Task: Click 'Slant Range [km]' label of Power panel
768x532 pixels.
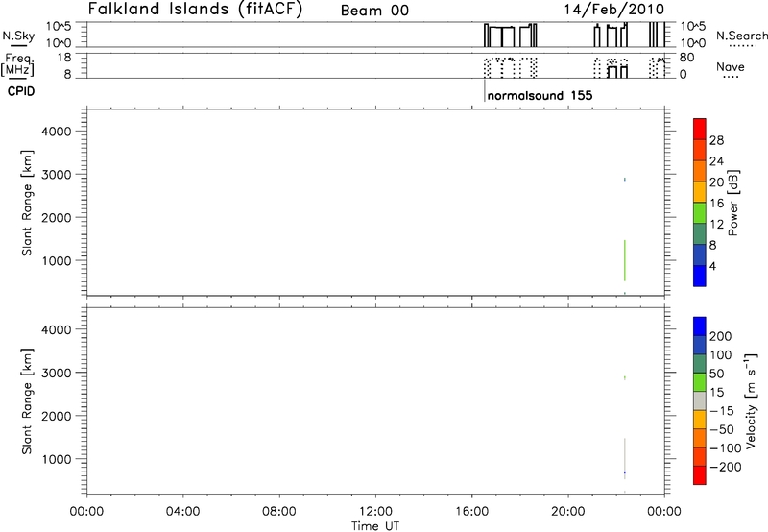Action: [27, 203]
